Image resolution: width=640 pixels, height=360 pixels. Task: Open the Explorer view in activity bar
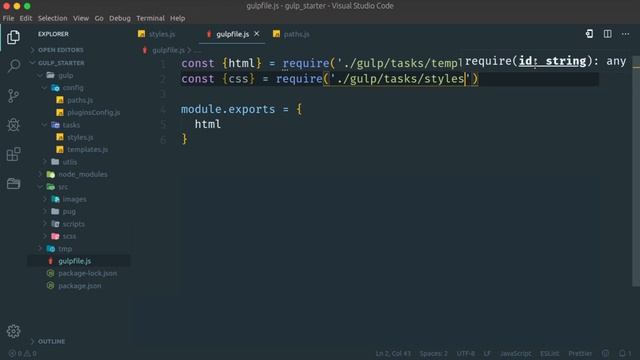(13, 38)
